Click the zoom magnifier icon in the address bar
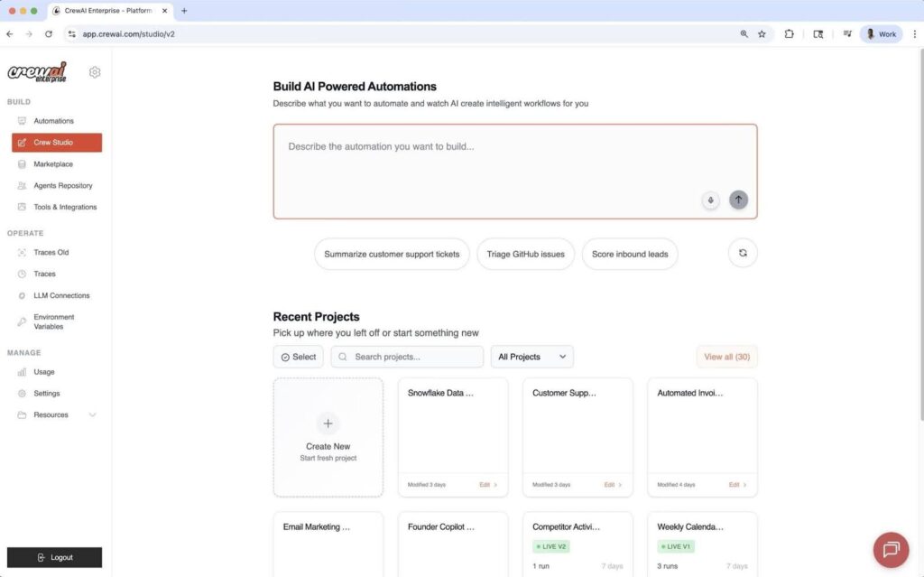 click(x=744, y=34)
